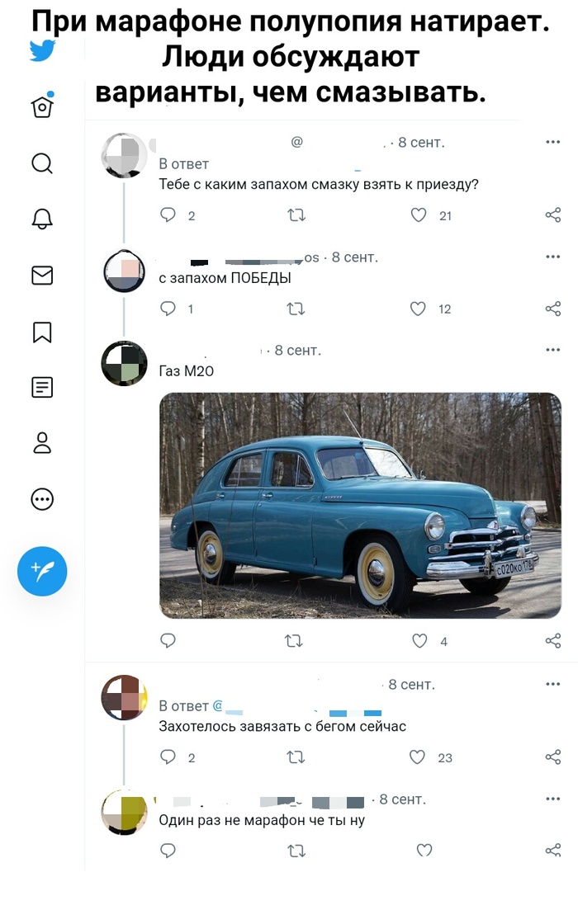Click the Twitter bird logo
The width and height of the screenshot is (578, 924).
tap(42, 51)
